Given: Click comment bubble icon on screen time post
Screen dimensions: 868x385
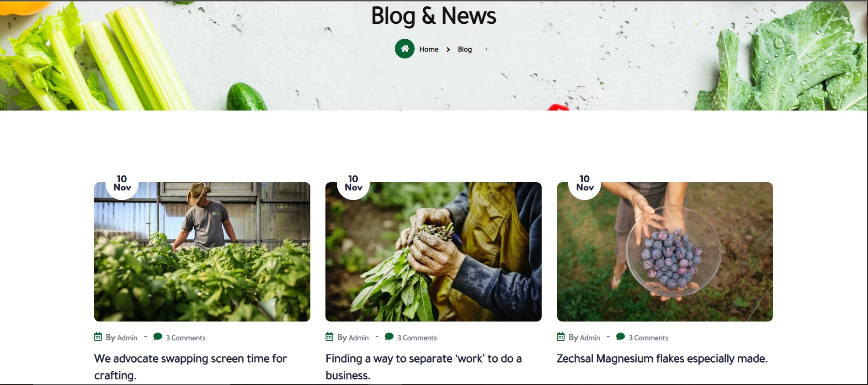Looking at the screenshot, I should click(158, 337).
